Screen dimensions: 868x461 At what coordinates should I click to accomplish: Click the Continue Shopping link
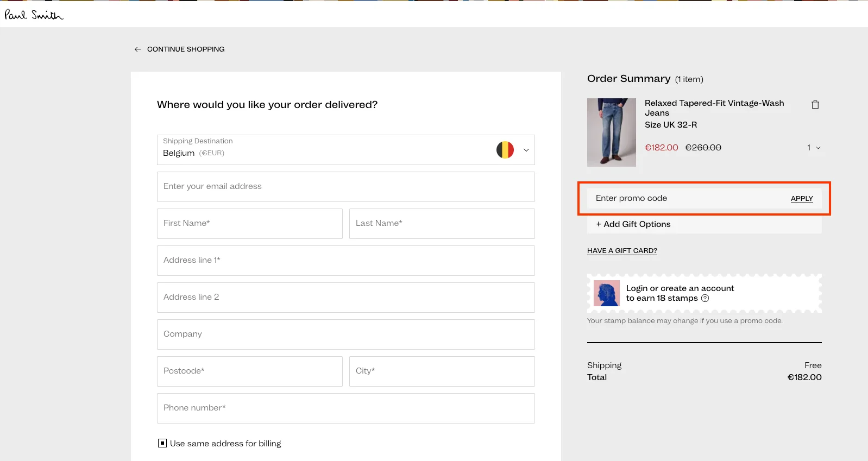point(186,49)
